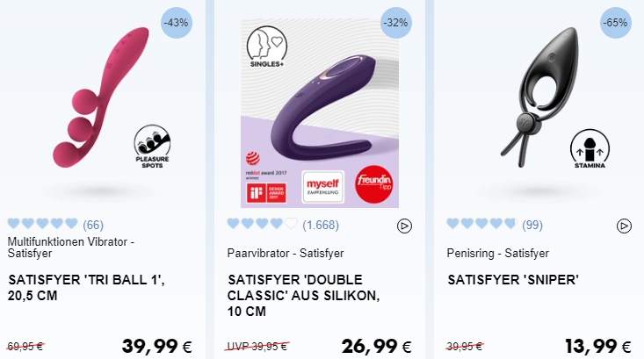View the 66 reviews for Tri Ball

[x=93, y=225]
